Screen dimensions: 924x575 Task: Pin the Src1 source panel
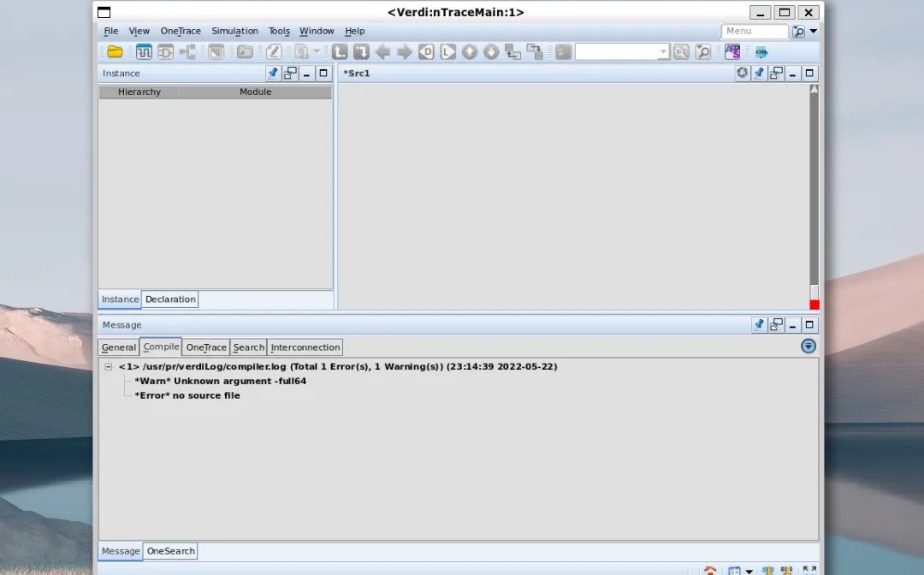[759, 73]
